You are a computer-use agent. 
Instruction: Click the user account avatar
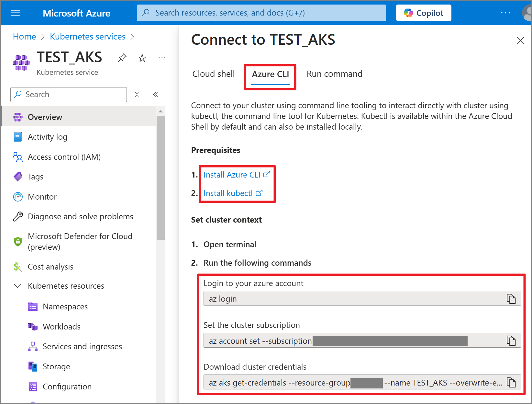(527, 13)
